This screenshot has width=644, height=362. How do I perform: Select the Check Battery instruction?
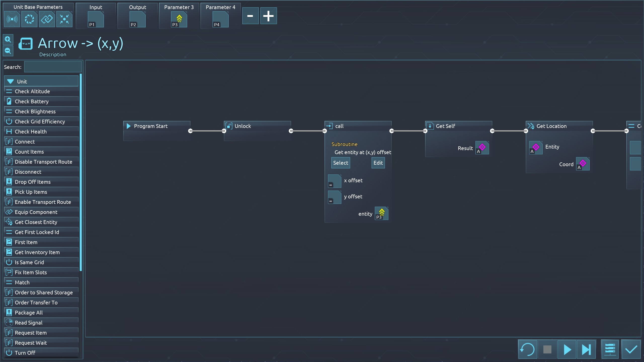coord(32,102)
